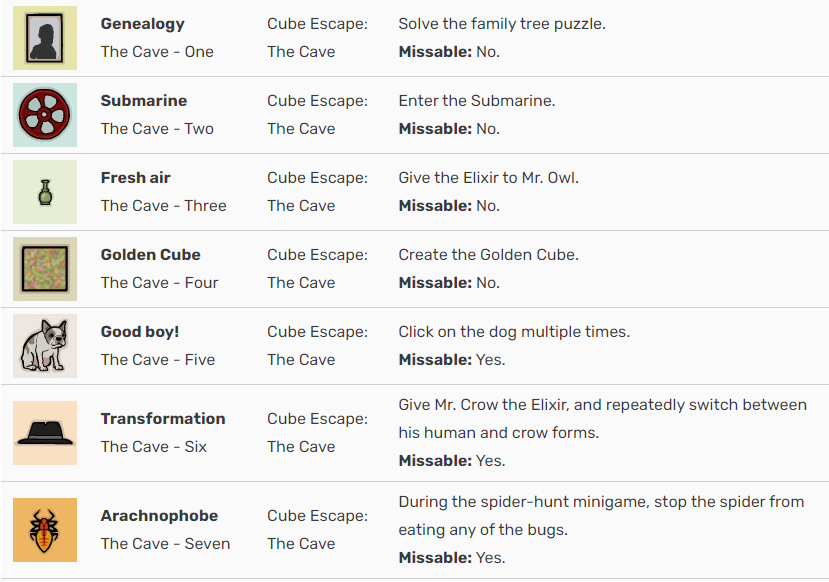Click the Golden Cube framed picture icon
Viewport: 829px width, 582px height.
[45, 269]
